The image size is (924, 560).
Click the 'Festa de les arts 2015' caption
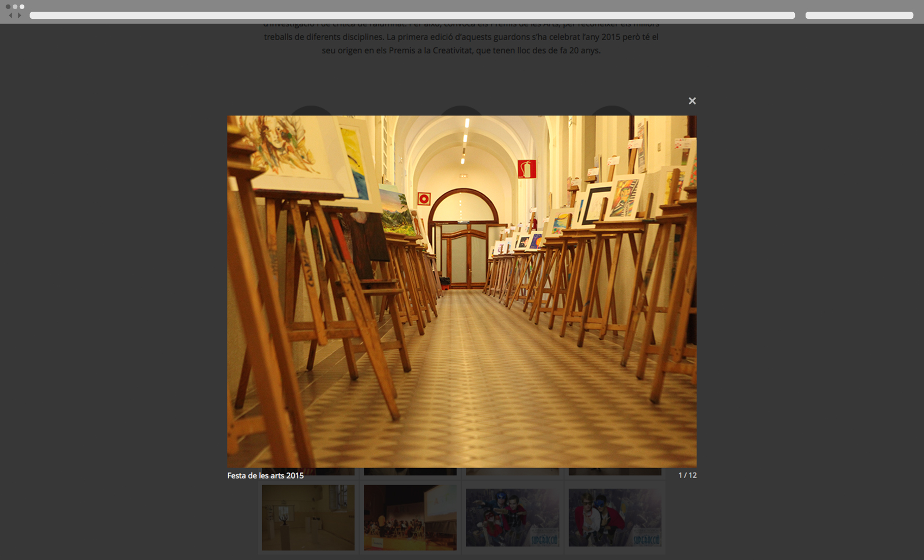[265, 476]
